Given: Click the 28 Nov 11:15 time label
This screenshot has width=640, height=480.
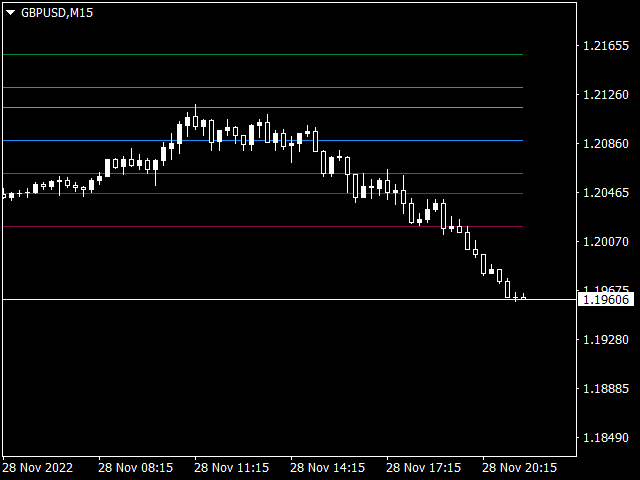Looking at the screenshot, I should pyautogui.click(x=232, y=467).
